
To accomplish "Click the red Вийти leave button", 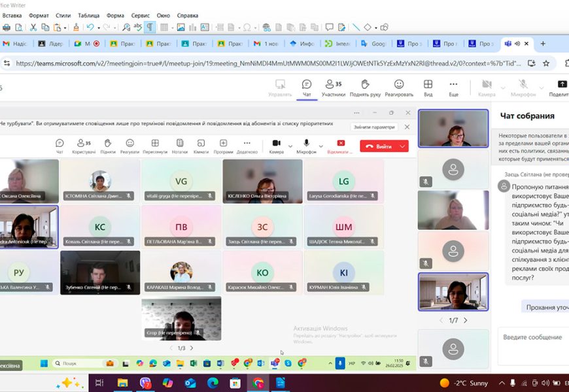I will (379, 146).
